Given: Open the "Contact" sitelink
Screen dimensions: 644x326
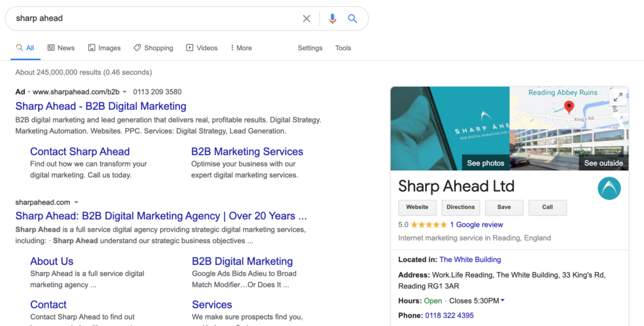Looking at the screenshot, I should [48, 305].
